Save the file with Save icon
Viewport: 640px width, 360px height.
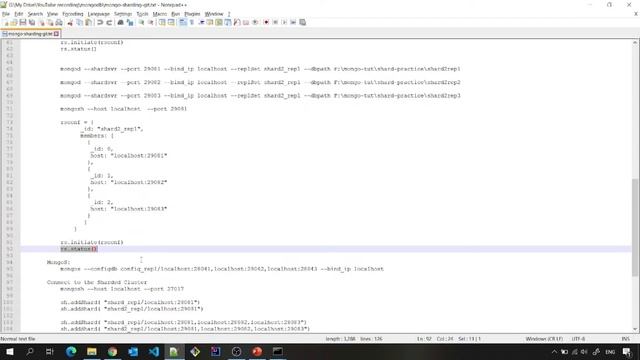[23, 22]
